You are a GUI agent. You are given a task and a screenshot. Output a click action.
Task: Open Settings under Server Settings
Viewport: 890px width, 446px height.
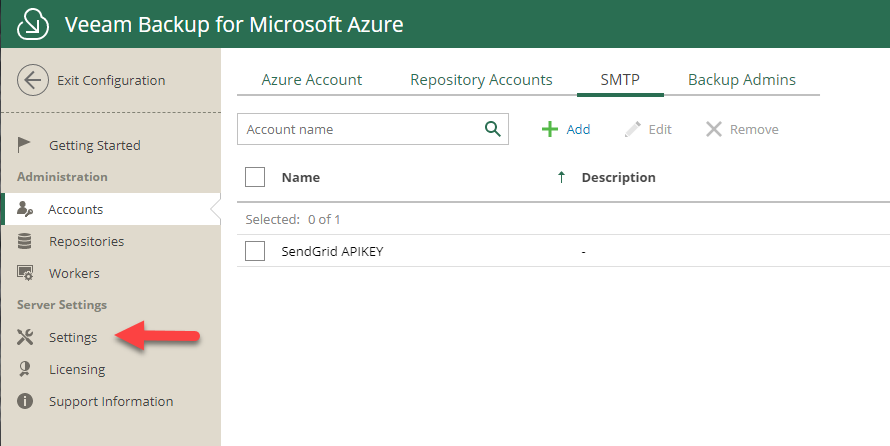tap(73, 337)
